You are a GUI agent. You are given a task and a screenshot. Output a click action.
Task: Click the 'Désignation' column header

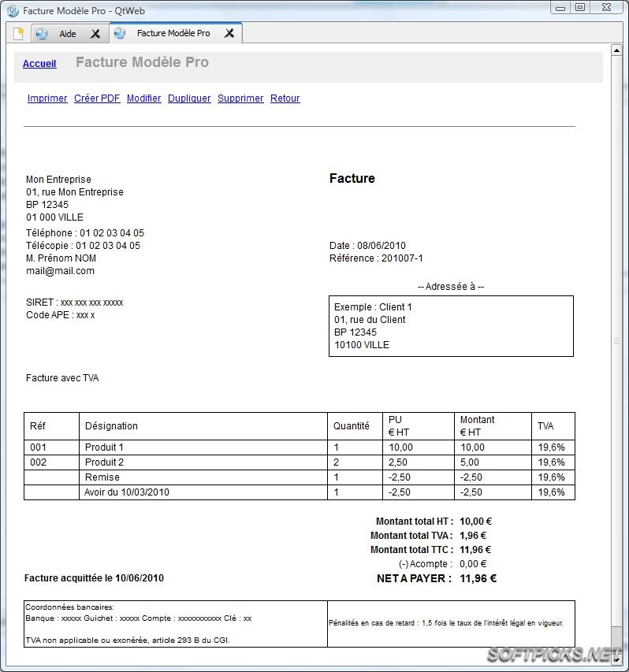(x=203, y=426)
